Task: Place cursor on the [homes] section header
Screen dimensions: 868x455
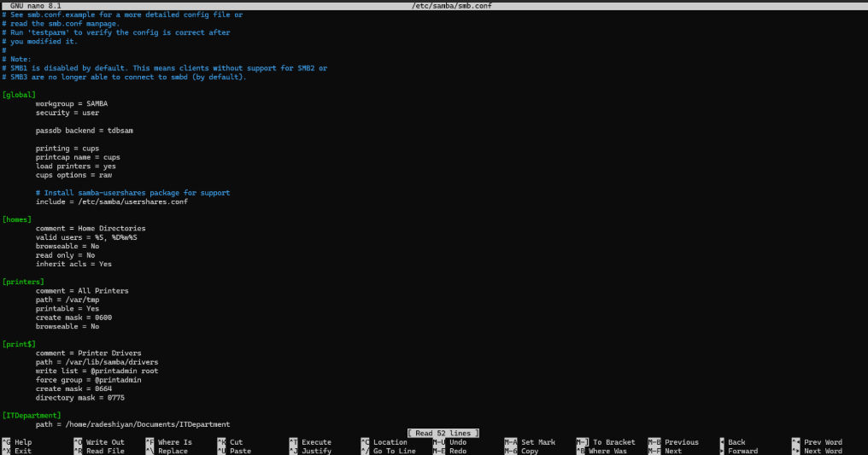Action: click(18, 219)
